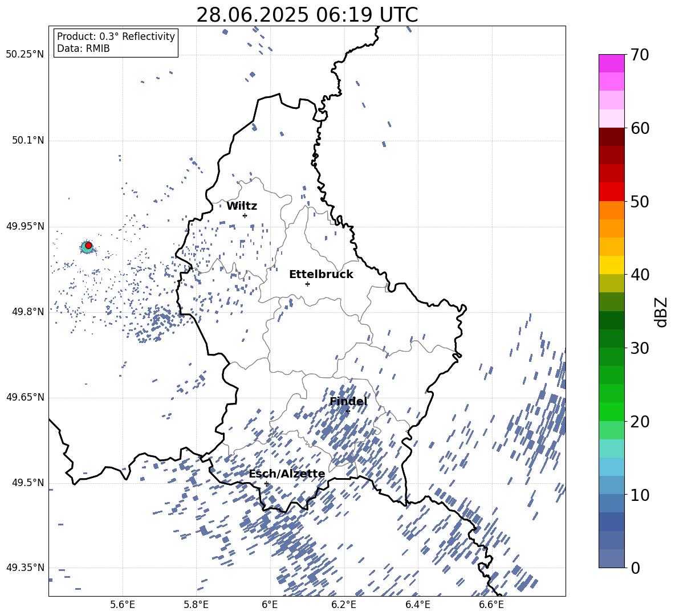Image resolution: width=675 pixels, height=616 pixels.
Task: Click the magenta top colorbar segment
Action: point(612,63)
